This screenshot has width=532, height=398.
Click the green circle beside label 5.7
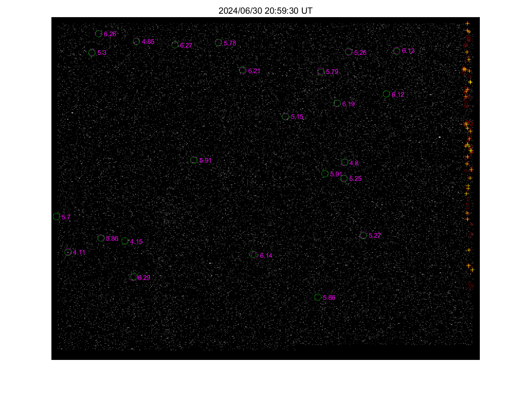coord(56,216)
